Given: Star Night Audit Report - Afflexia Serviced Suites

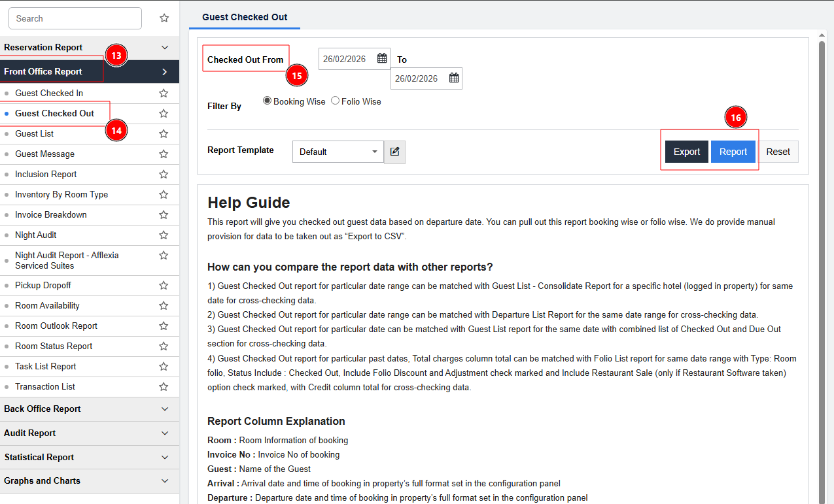Looking at the screenshot, I should pos(164,256).
